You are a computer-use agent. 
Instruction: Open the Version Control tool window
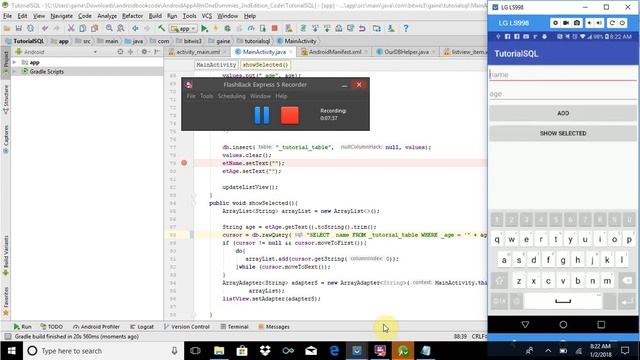pos(187,327)
